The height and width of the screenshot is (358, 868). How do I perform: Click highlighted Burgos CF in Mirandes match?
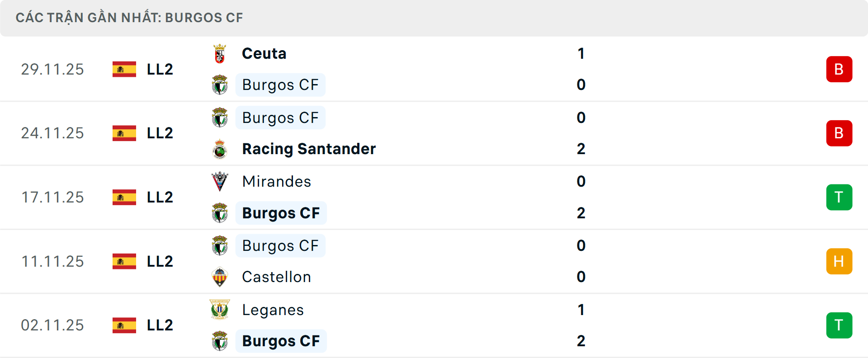(281, 213)
